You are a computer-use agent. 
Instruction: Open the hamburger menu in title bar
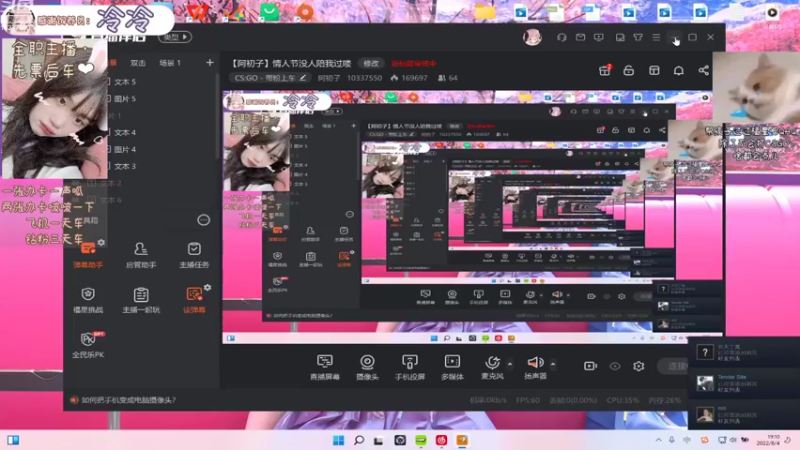point(656,37)
